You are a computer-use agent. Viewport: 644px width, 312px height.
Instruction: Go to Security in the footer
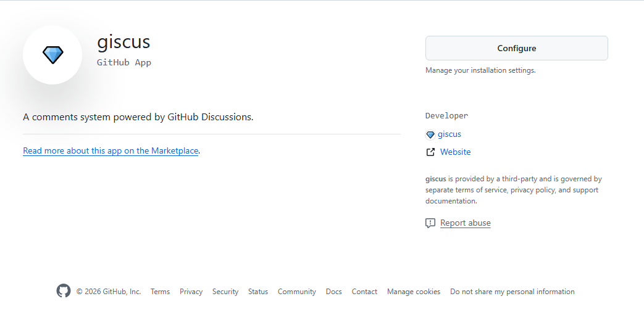tap(225, 292)
